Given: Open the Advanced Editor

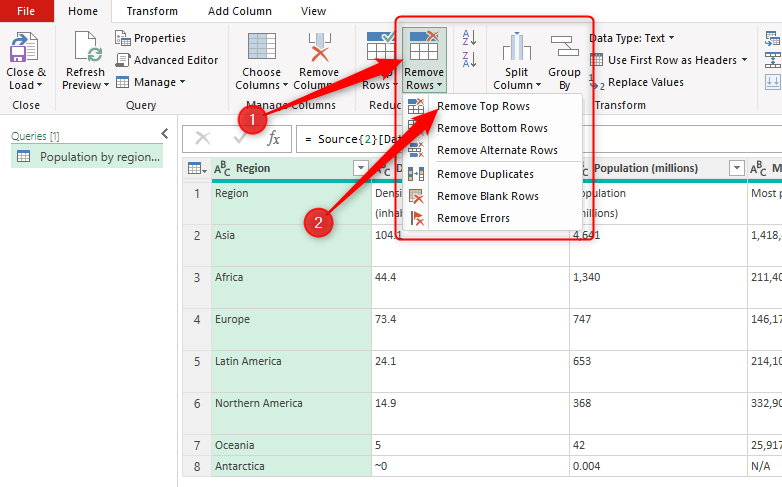Looking at the screenshot, I should (x=167, y=60).
